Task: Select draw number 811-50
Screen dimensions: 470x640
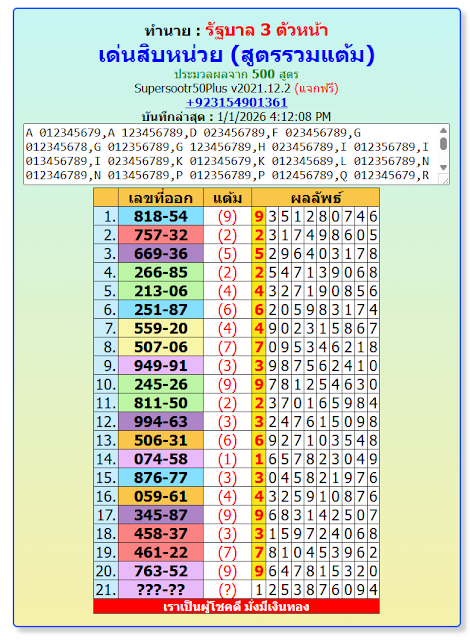Action: tap(161, 403)
